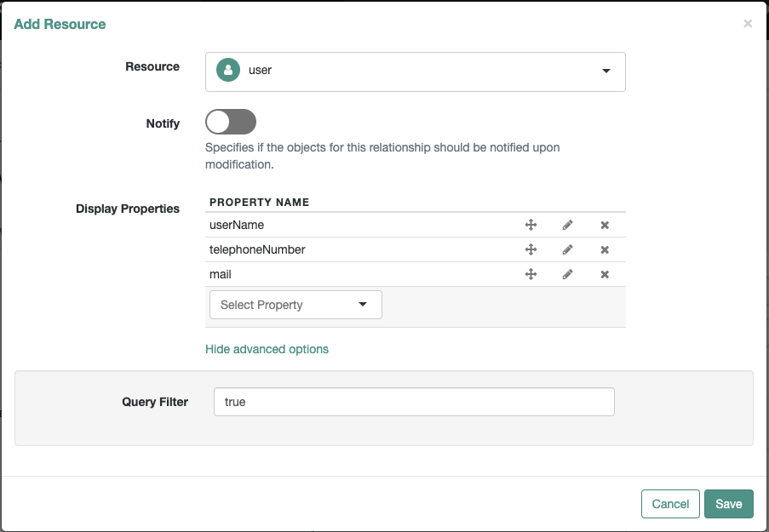Enable the Notify toggle switch
The image size is (769, 532).
pos(231,122)
